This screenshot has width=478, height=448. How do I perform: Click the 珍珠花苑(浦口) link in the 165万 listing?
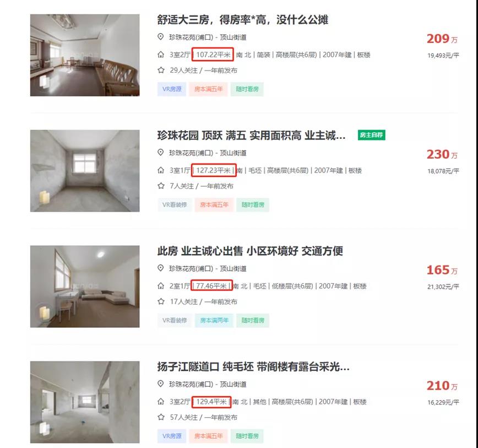tap(191, 269)
